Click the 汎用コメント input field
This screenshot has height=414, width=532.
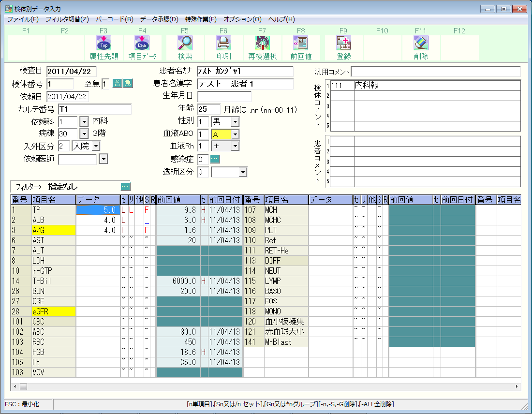pyautogui.click(x=436, y=72)
